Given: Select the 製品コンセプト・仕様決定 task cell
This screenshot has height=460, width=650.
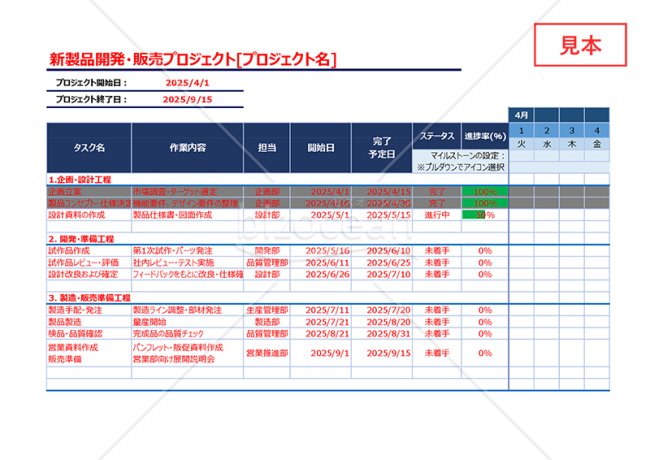Looking at the screenshot, I should tap(89, 203).
